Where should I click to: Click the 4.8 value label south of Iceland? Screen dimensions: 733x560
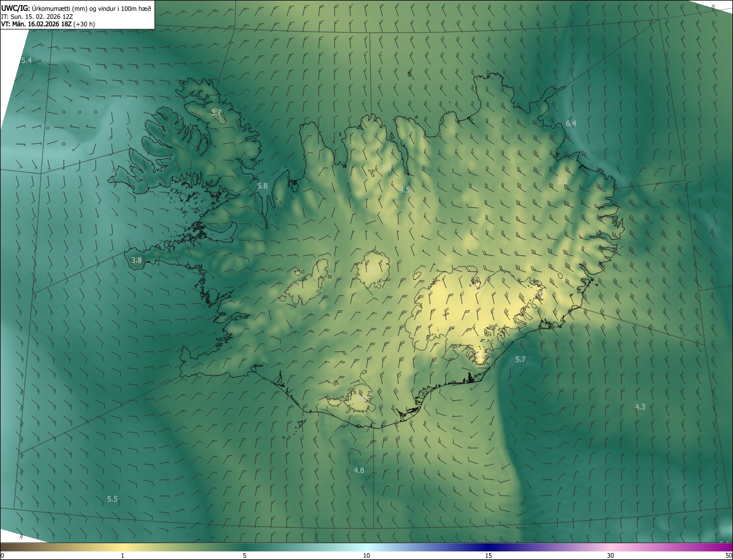(358, 470)
